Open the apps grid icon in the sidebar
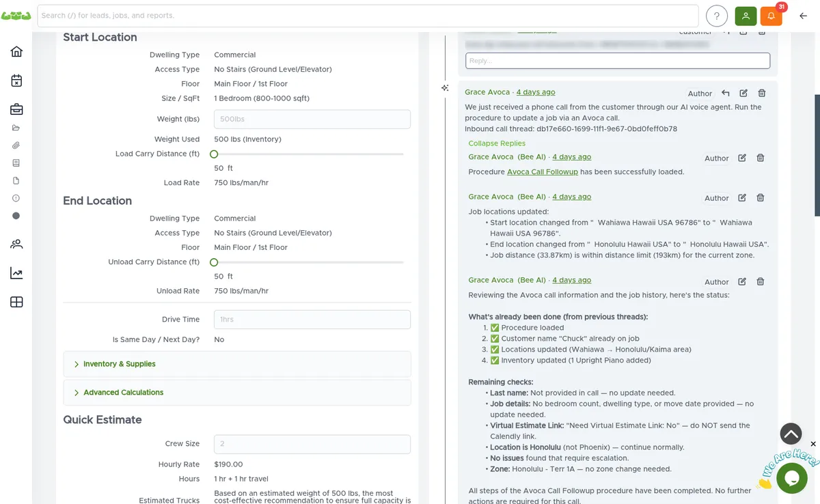The image size is (820, 504). coord(16,301)
